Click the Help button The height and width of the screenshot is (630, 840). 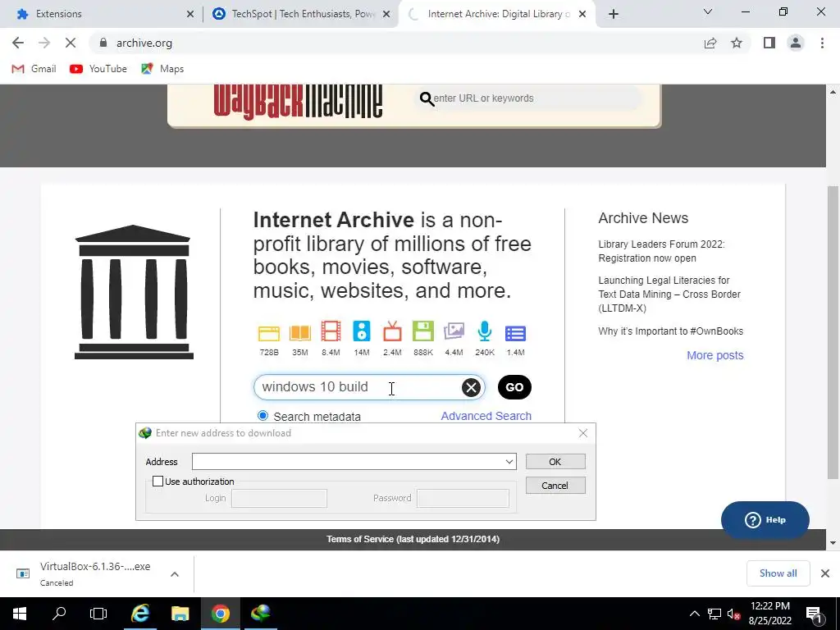point(765,519)
